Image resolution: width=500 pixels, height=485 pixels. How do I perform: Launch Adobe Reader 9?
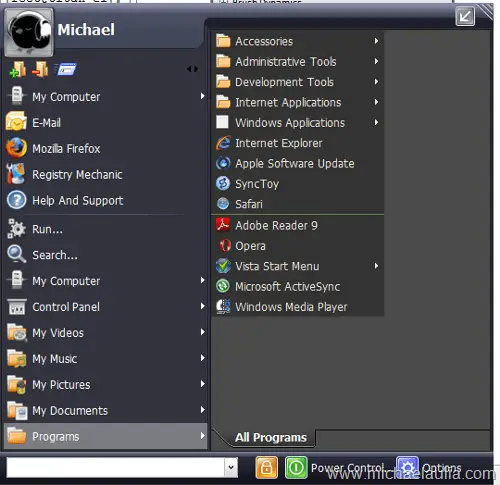[298, 226]
